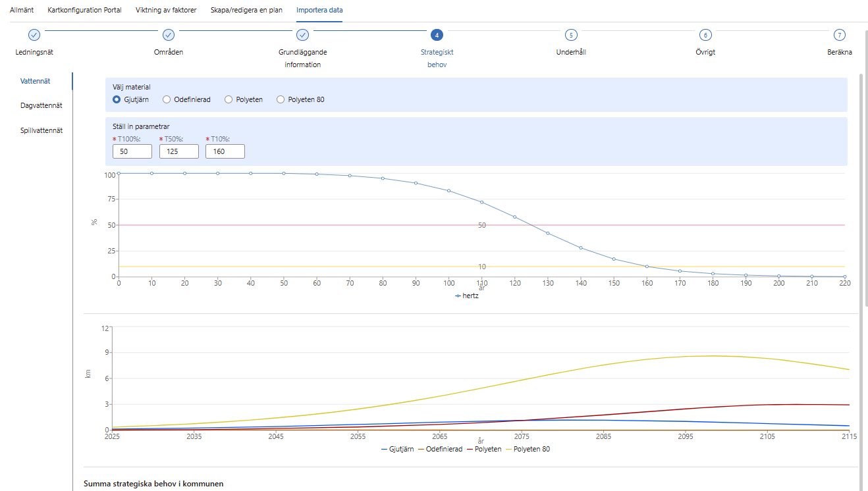Select the Gjutjärn material radio button
Image resolution: width=868 pixels, height=491 pixels.
point(117,99)
